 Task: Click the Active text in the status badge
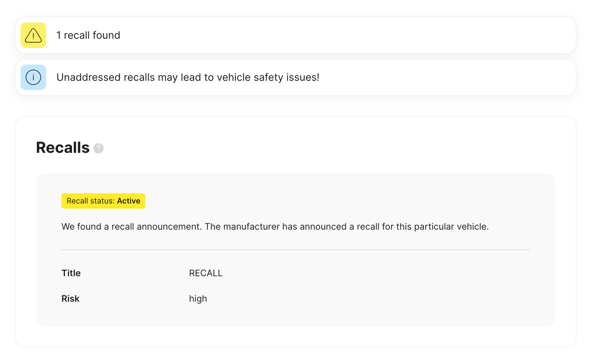(x=129, y=201)
